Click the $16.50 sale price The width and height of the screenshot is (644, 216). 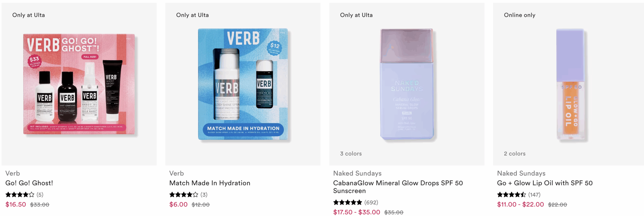pos(16,205)
